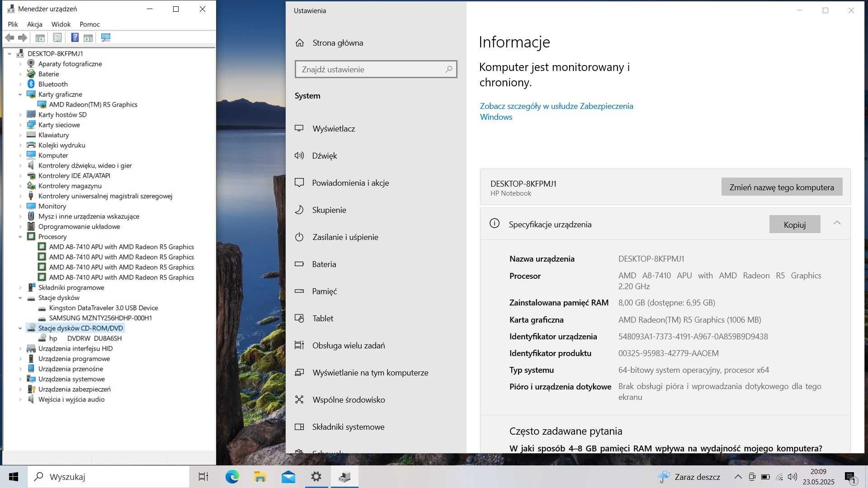Screen dimensions: 868x488
Task: Click the battery icon in system tray
Action: tap(765, 477)
